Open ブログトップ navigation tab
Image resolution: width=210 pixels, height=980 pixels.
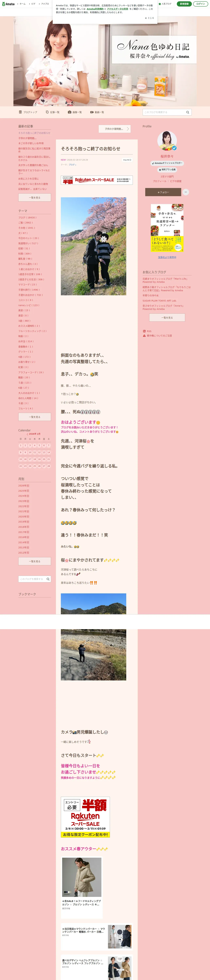28,112
